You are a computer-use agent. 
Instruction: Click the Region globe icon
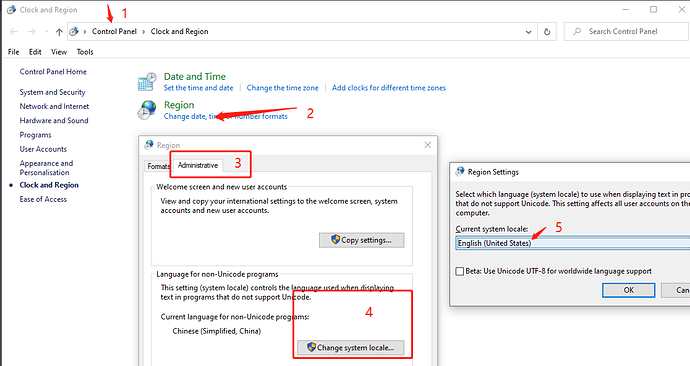pyautogui.click(x=147, y=110)
